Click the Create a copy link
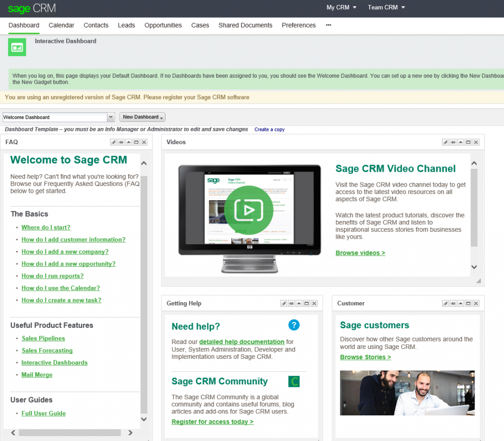The image size is (504, 441). click(x=268, y=129)
